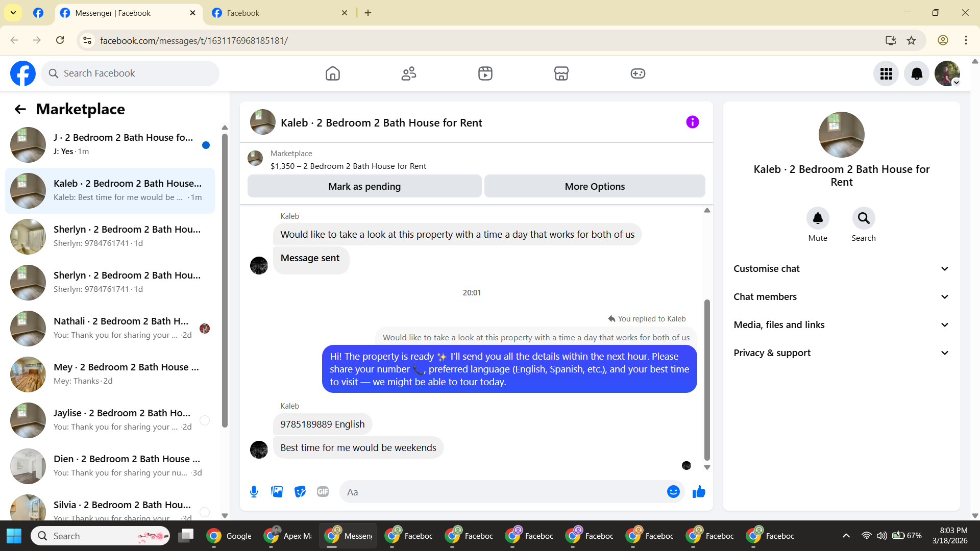Open the GIF picker
This screenshot has height=551, width=980.
point(323,492)
